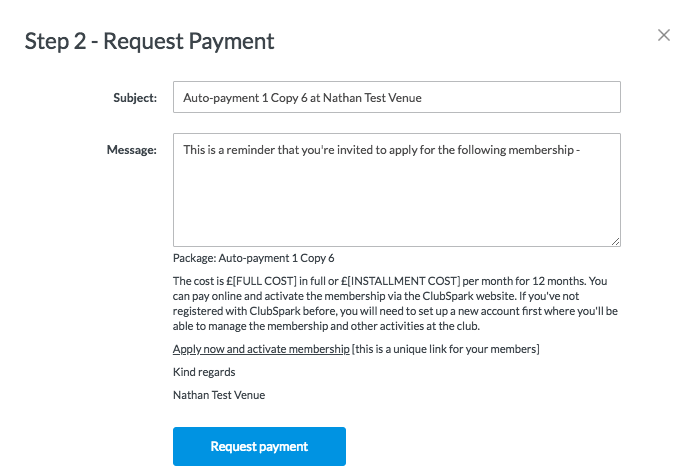This screenshot has width=691, height=475.
Task: Close the Request Payment dialog
Action: (x=664, y=36)
